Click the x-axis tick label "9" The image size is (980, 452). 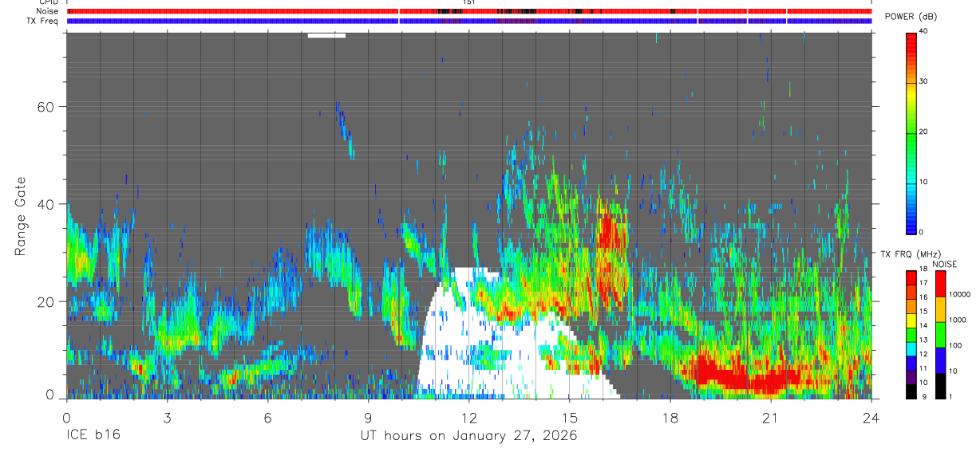coord(369,417)
